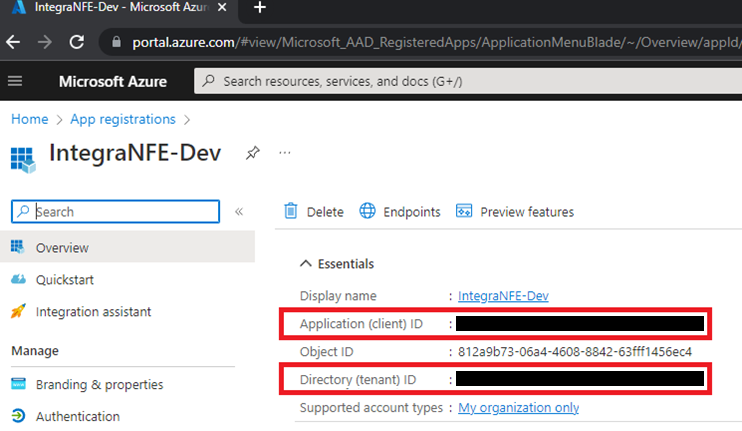Collapse the left sidebar menu
The height and width of the screenshot is (431, 742).
coord(239,211)
